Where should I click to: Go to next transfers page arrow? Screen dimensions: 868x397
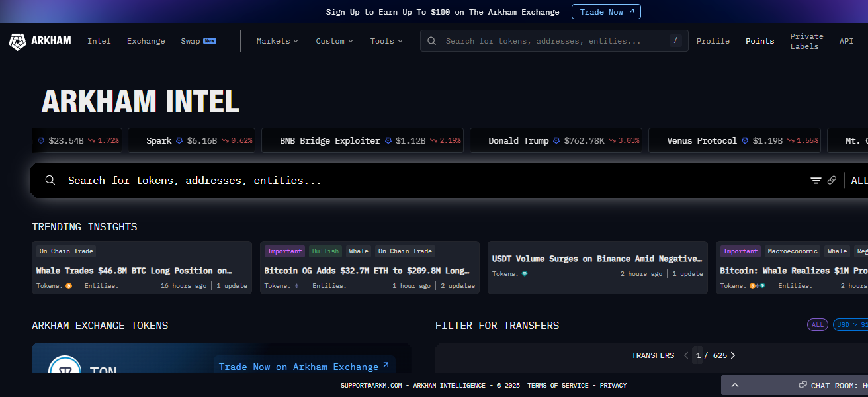(733, 355)
